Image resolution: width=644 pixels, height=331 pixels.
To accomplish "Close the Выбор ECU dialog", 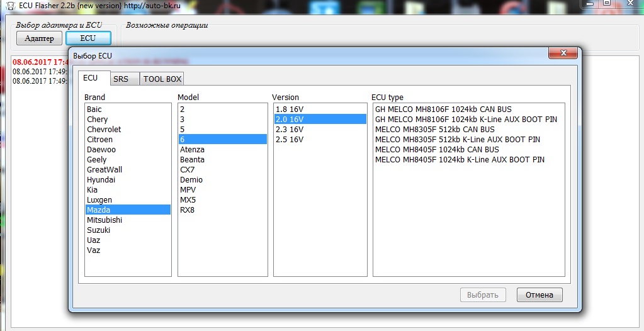I will point(563,53).
